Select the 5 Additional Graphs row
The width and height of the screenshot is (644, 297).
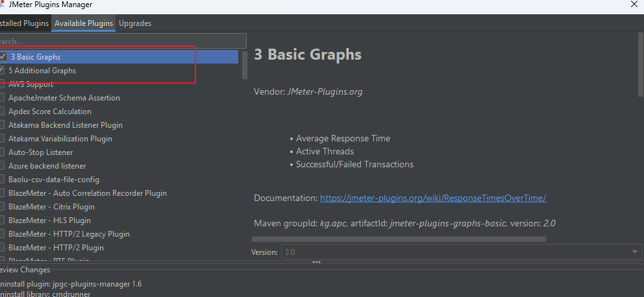[119, 70]
